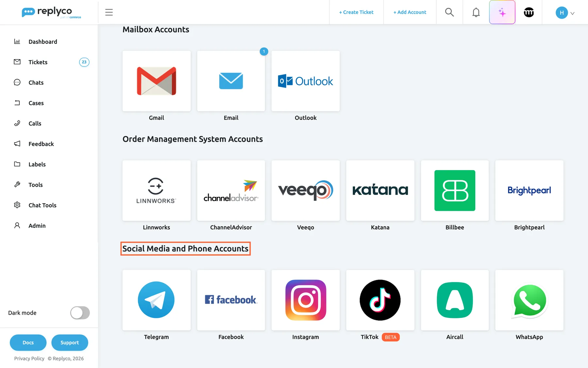Viewport: 588px width, 368px height.
Task: Click the Support button
Action: (70, 342)
